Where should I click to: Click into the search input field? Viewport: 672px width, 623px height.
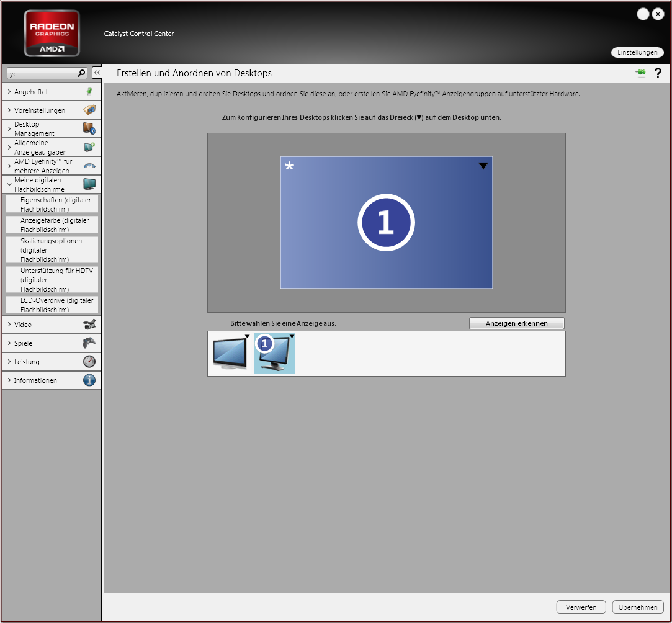tap(42, 73)
